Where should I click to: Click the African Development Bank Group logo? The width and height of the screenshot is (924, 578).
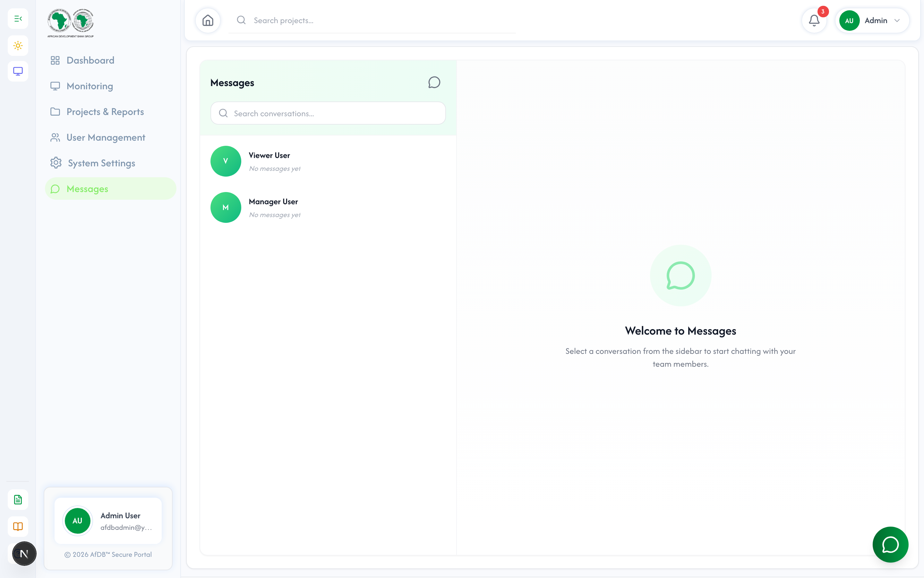(x=71, y=23)
